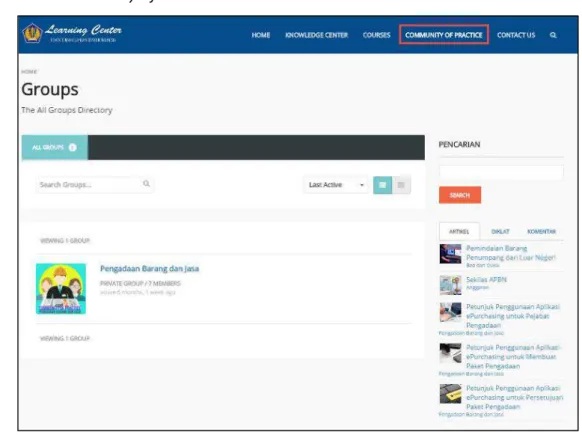Focus the Search Groups input field

[95, 184]
